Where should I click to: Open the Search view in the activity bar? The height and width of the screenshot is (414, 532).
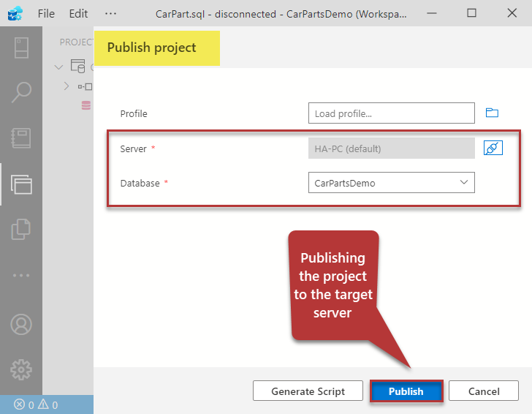pos(21,93)
